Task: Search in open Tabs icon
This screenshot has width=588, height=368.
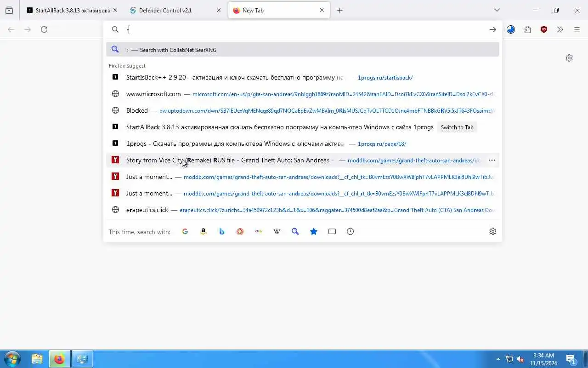Action: [332, 231]
